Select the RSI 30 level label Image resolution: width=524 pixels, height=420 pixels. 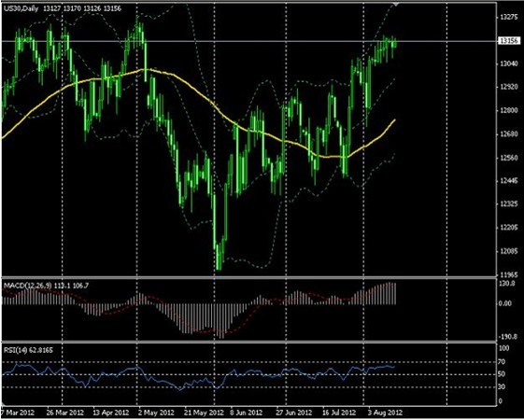(x=502, y=386)
